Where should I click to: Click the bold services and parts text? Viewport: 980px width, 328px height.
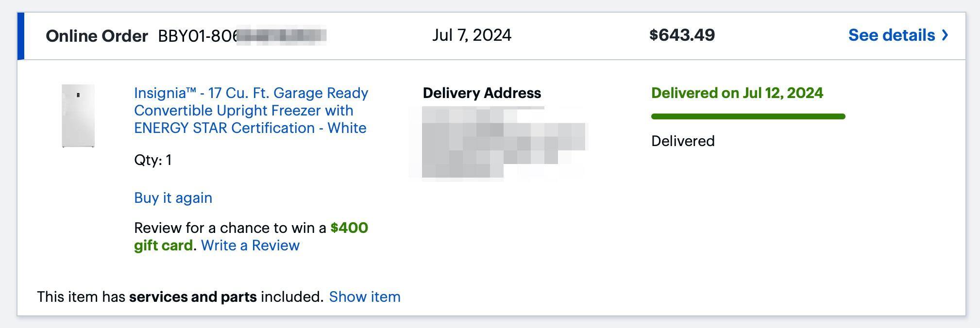193,297
